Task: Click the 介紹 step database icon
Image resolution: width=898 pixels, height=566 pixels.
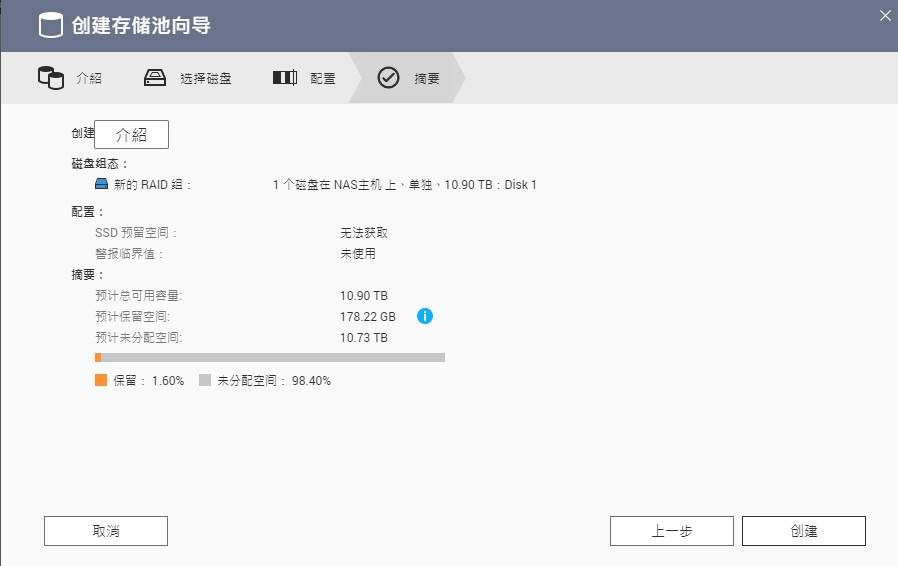Action: pos(50,78)
